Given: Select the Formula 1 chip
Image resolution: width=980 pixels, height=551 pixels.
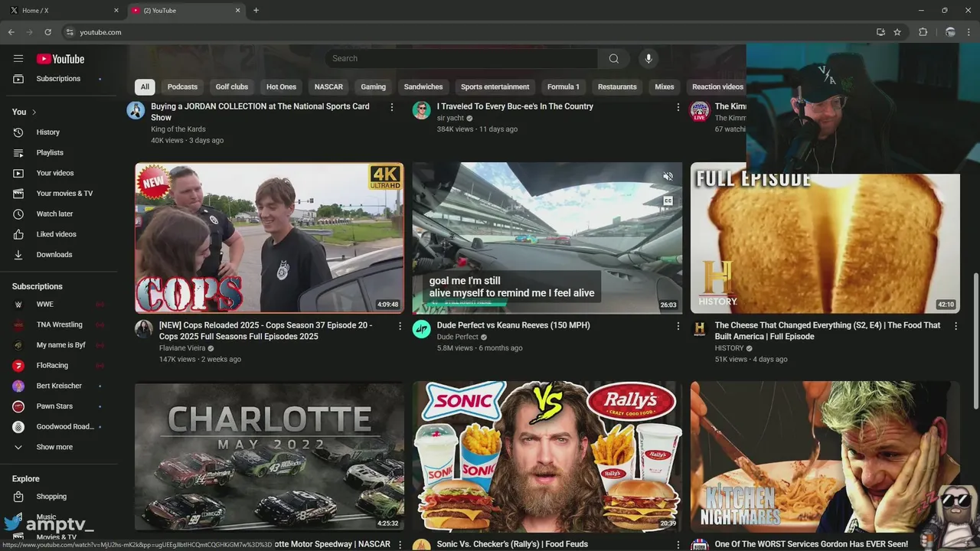Looking at the screenshot, I should (x=563, y=87).
